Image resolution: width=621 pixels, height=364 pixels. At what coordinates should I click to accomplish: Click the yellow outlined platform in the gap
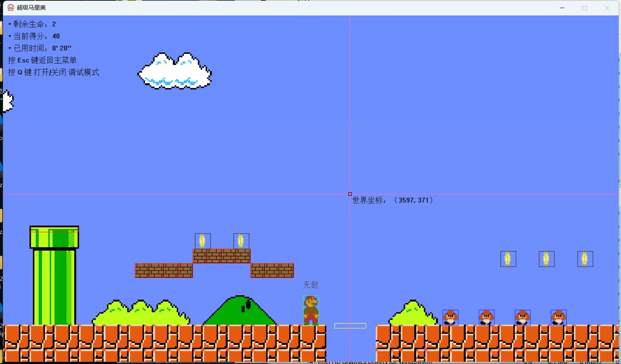tap(350, 326)
